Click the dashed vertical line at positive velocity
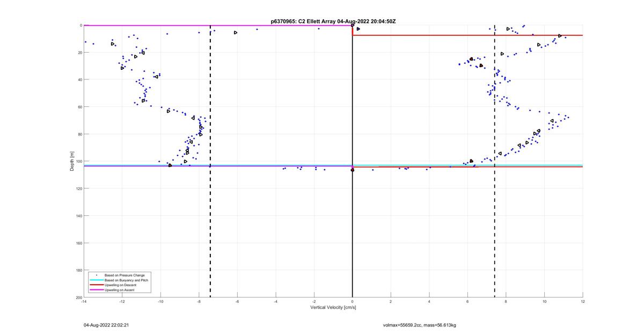This screenshot has width=644, height=334. tap(495, 161)
